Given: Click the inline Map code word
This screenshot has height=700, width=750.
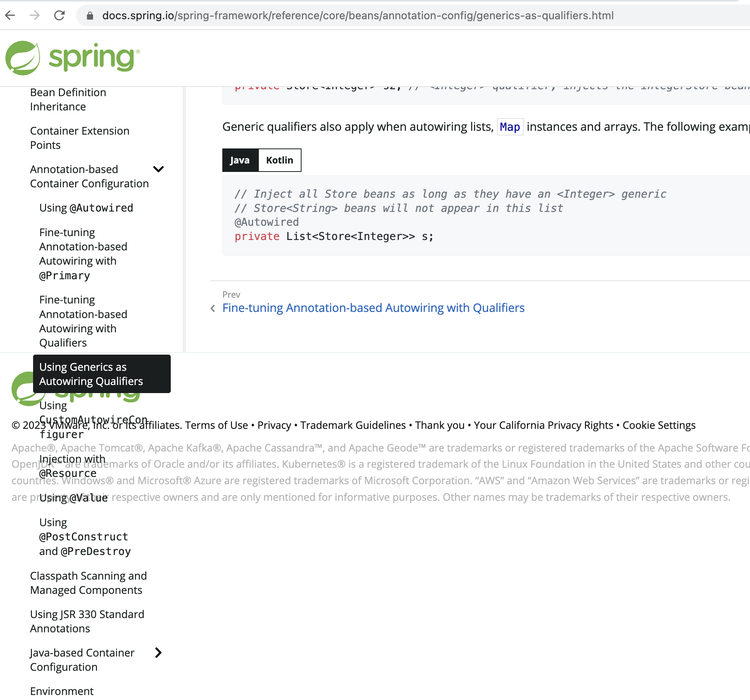Looking at the screenshot, I should (510, 127).
